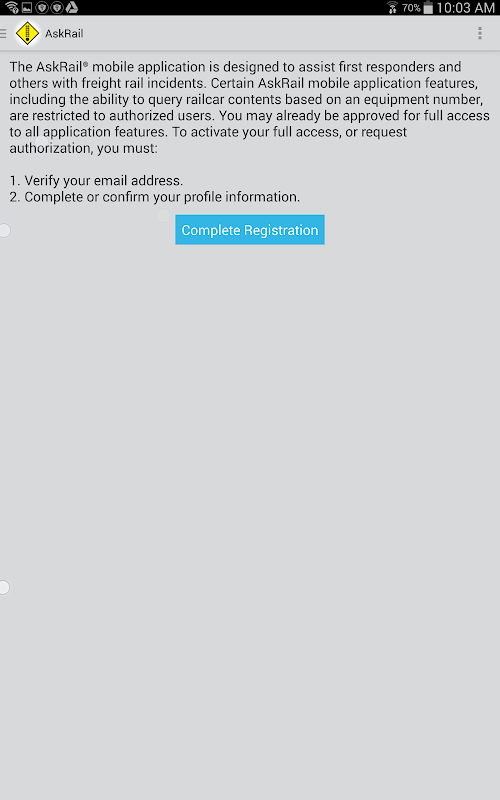Tap the yellow diamond AskRail logo
Image resolution: width=500 pixels, height=800 pixels.
pos(27,34)
